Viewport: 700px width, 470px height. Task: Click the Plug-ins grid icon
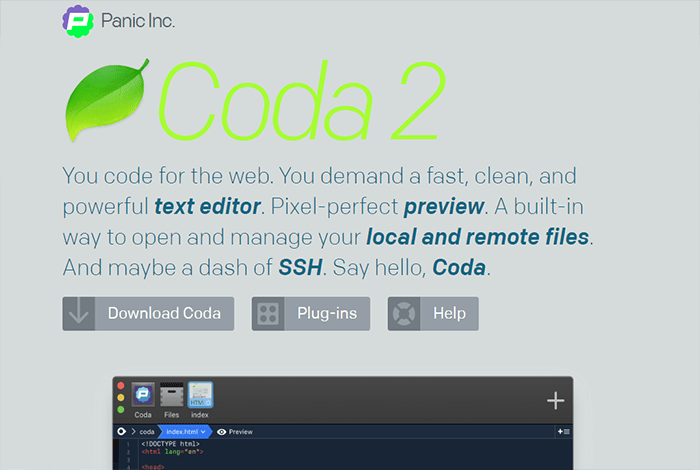(268, 313)
